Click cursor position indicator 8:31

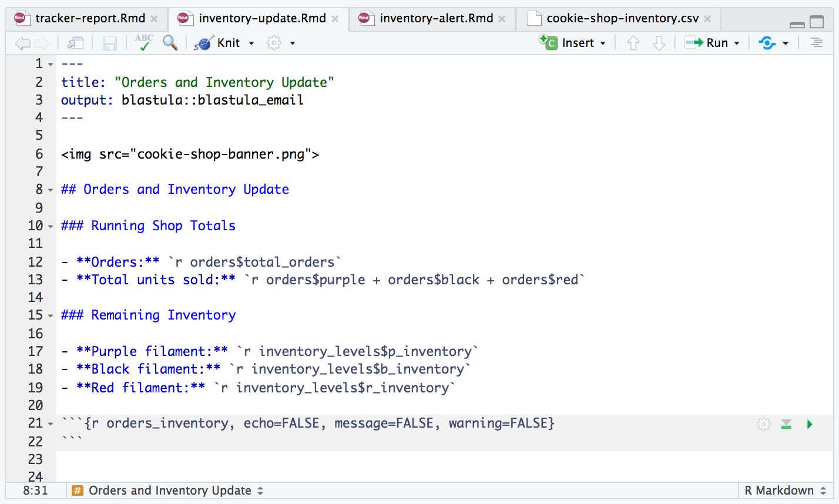[35, 490]
